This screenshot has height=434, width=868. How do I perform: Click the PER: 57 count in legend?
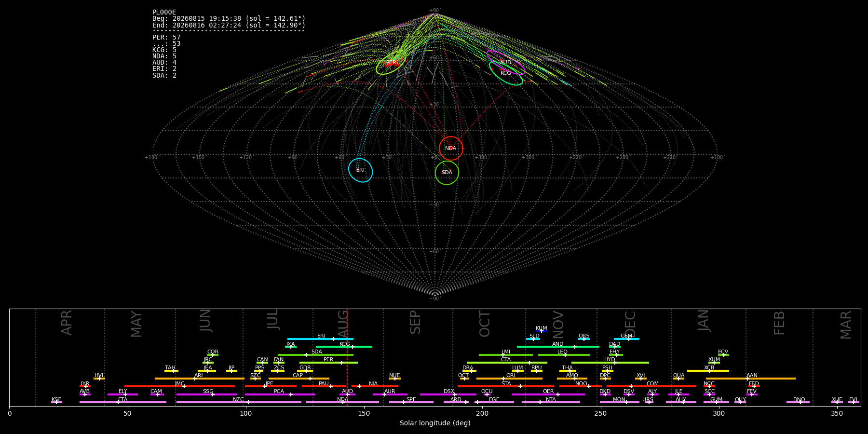point(166,37)
